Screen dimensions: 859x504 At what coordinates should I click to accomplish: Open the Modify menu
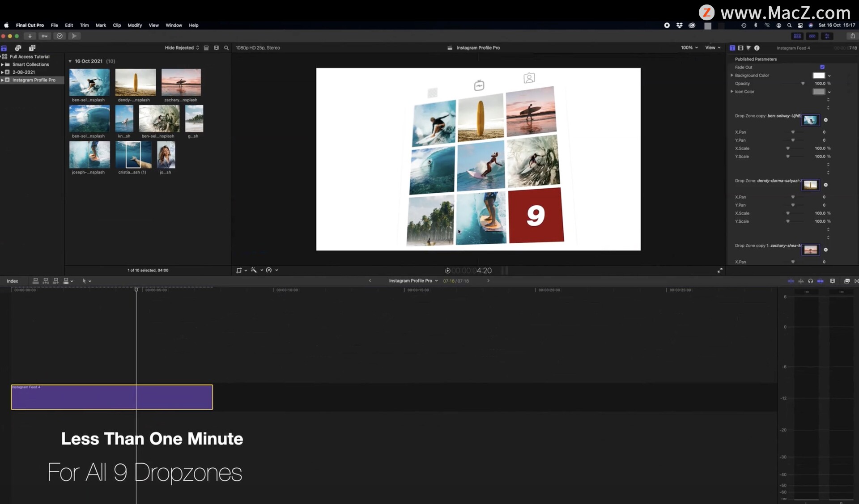[x=135, y=25]
